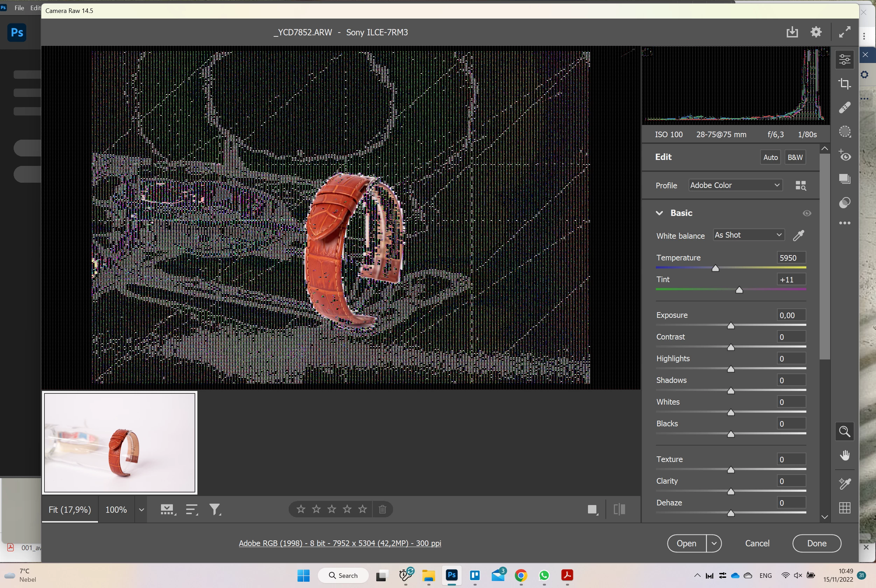The width and height of the screenshot is (876, 588).
Task: Toggle Basic panel visibility eye
Action: coord(807,213)
